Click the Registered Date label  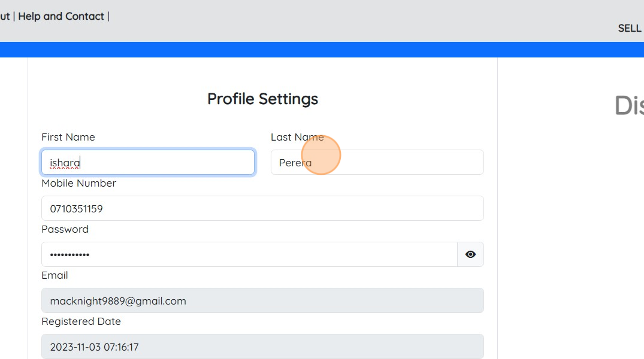coord(81,321)
